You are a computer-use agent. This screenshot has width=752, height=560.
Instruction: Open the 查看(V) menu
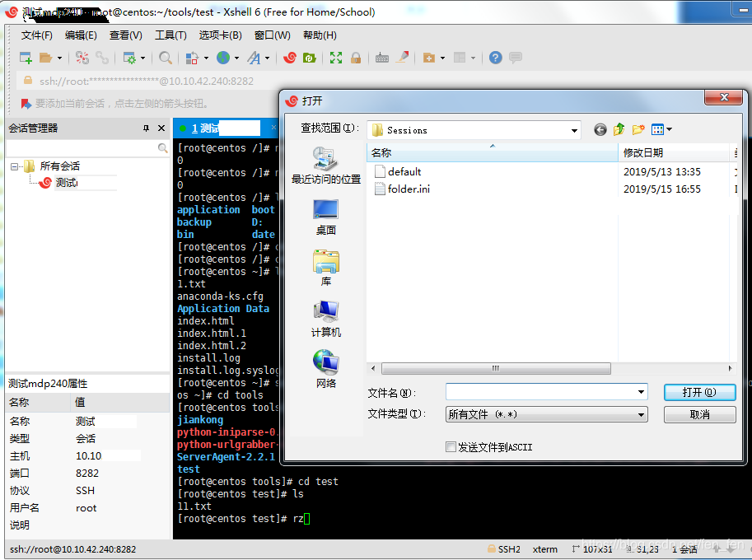(126, 35)
